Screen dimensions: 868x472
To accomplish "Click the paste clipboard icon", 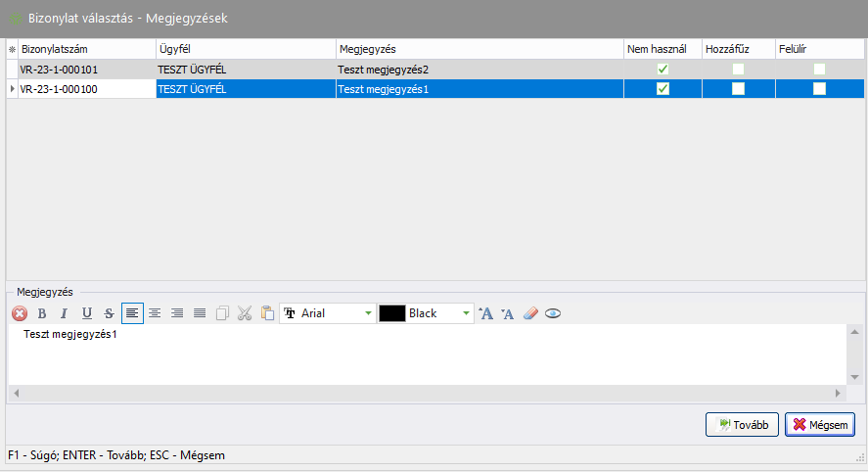I will 267,313.
